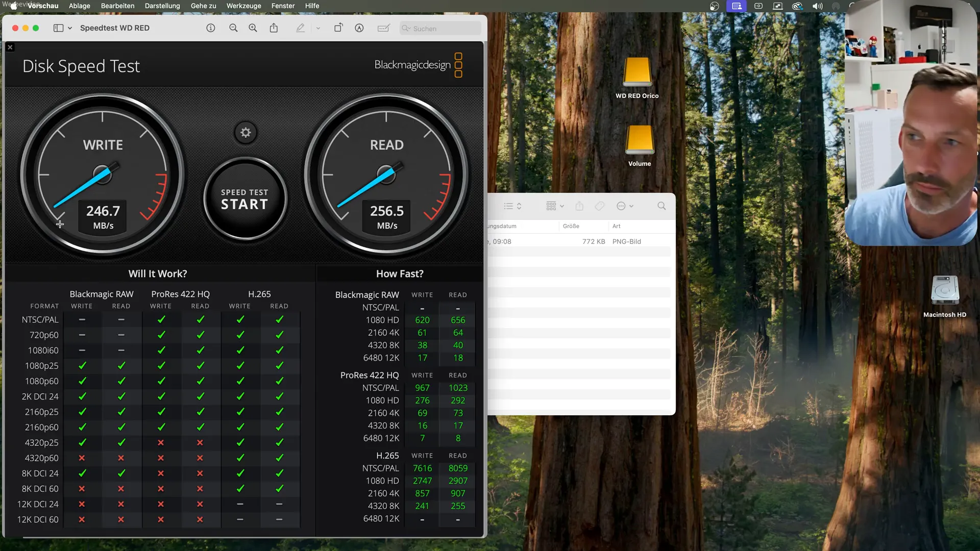The width and height of the screenshot is (980, 551).
Task: Open the Bearbeiten menu
Action: [118, 6]
